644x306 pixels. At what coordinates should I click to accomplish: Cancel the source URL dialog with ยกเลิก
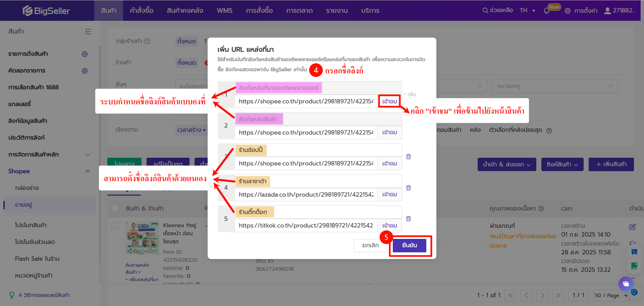(x=370, y=245)
